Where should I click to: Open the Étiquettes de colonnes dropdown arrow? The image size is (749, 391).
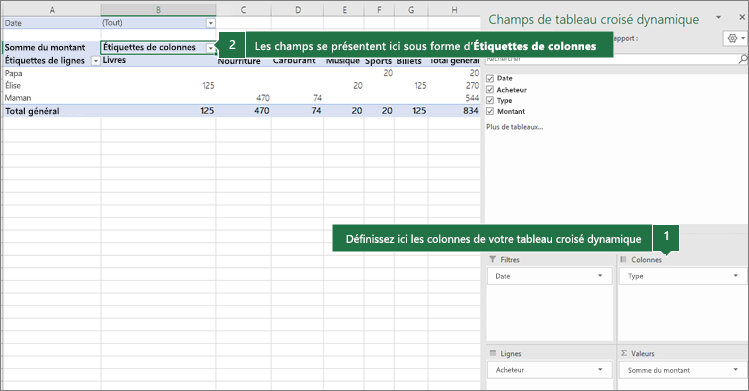click(211, 48)
